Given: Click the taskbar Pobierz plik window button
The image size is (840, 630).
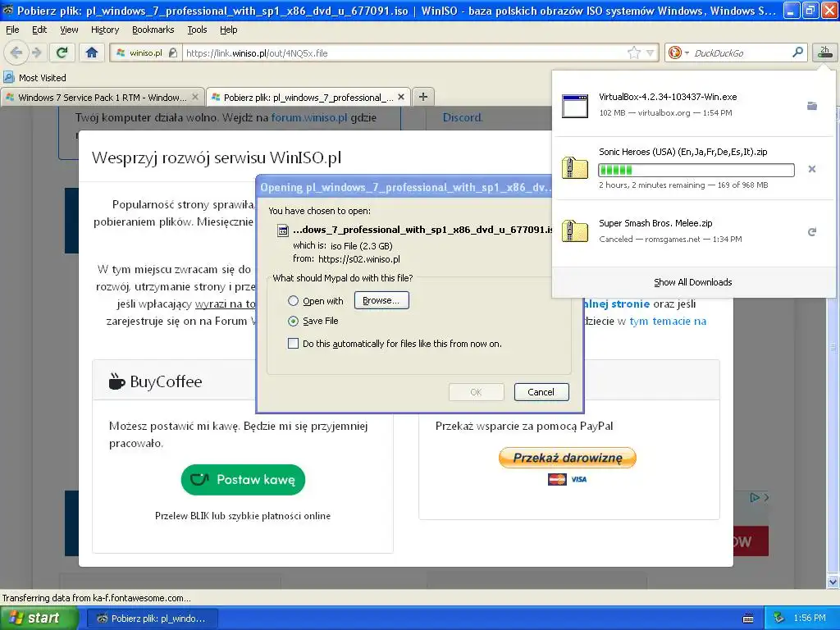Looking at the screenshot, I should tap(152, 619).
